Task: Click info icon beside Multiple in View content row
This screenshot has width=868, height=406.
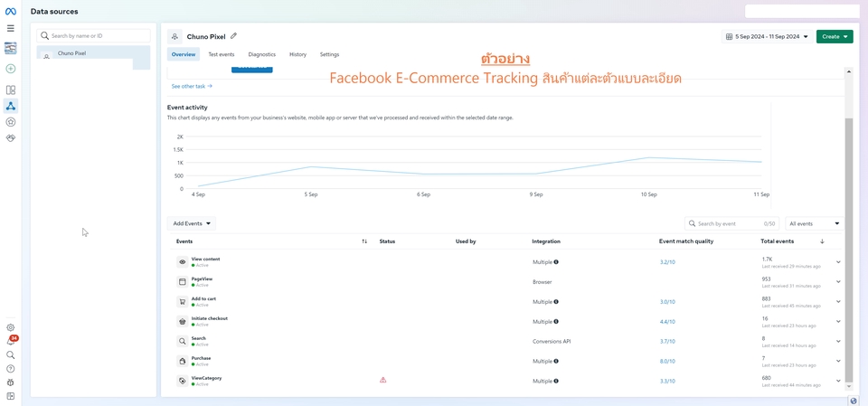Action: [x=556, y=262]
